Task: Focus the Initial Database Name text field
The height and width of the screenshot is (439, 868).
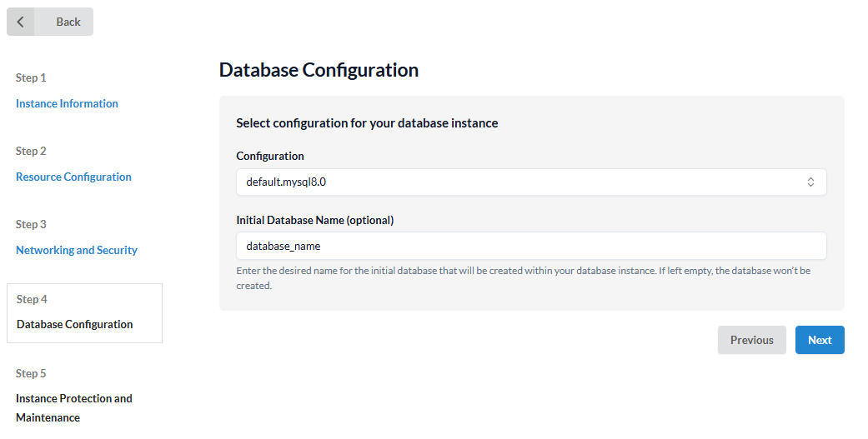Action: click(530, 246)
